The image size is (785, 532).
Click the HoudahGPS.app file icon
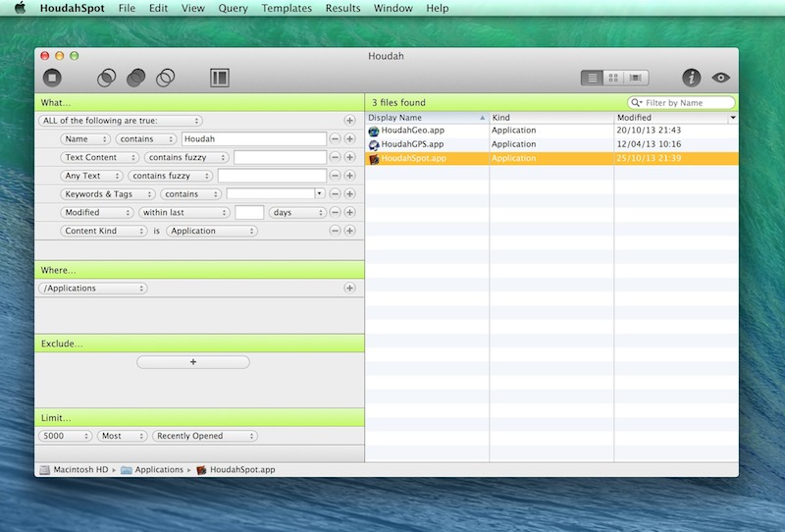[x=374, y=144]
